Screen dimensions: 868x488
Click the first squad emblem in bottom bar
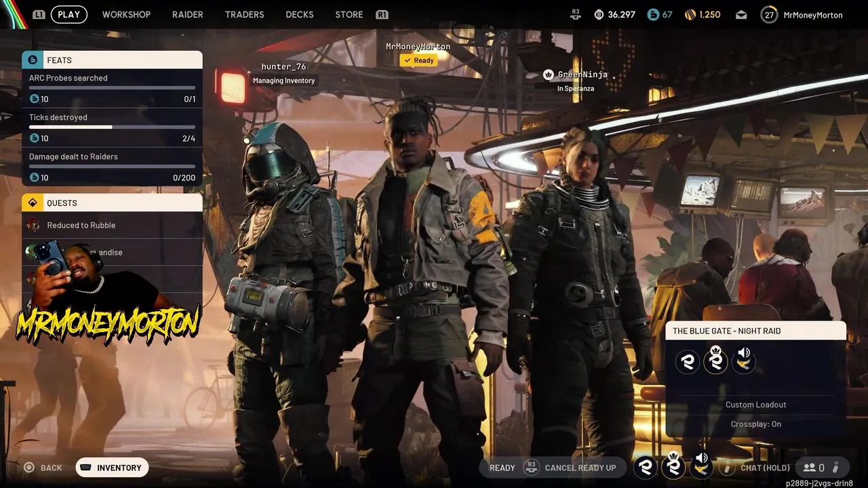(646, 466)
